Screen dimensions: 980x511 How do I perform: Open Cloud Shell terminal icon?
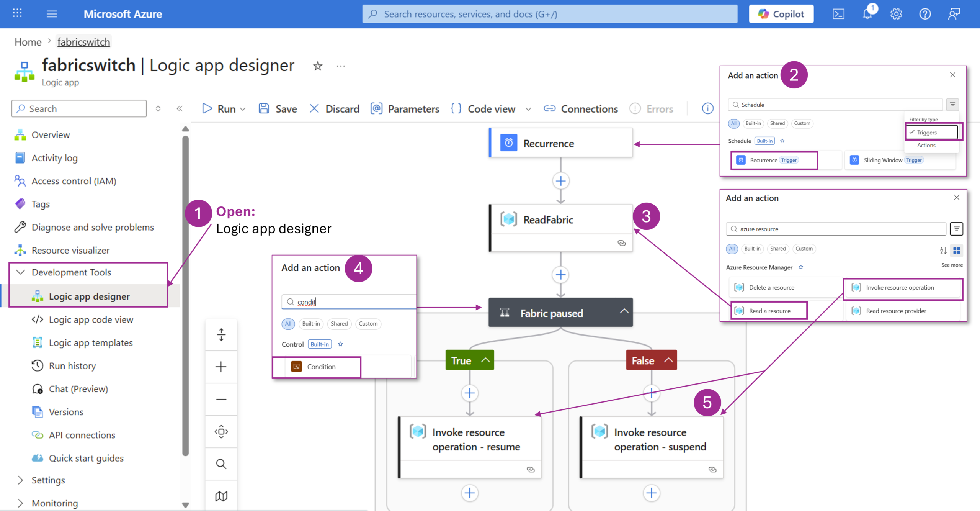pos(838,14)
